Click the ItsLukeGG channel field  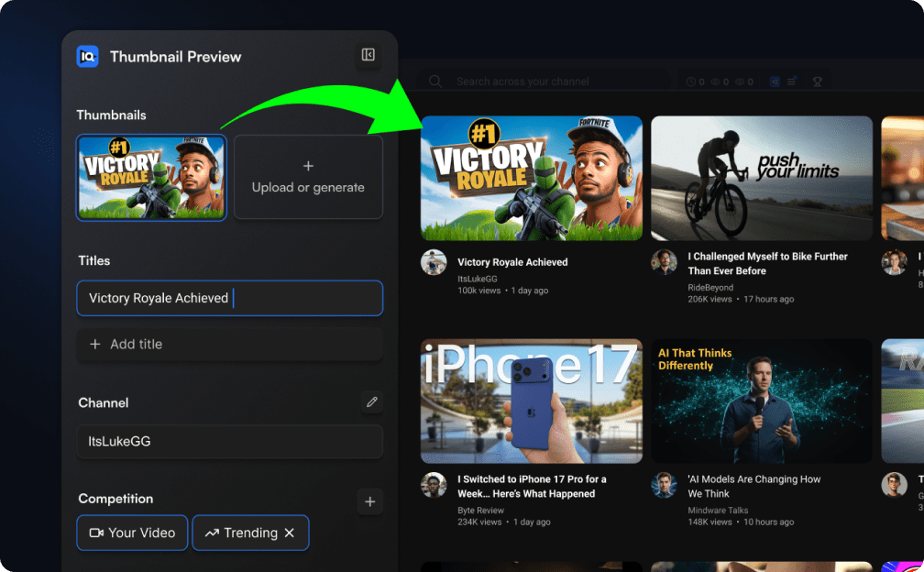coord(229,441)
